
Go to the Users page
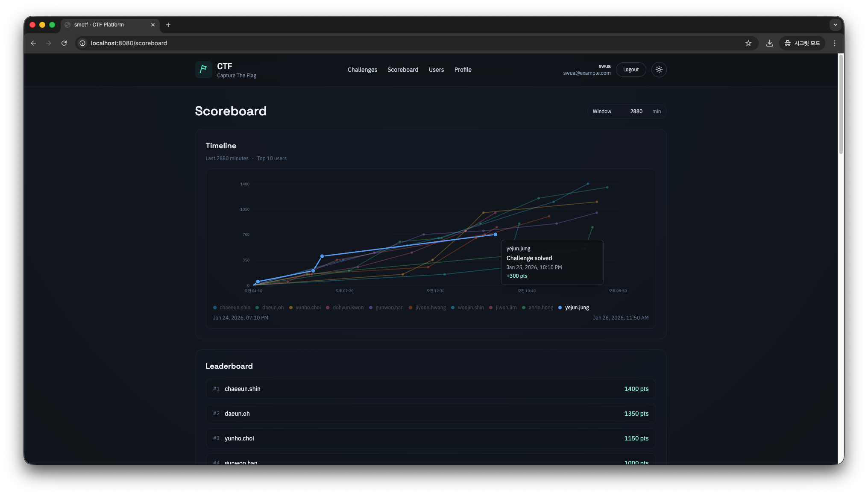point(436,70)
